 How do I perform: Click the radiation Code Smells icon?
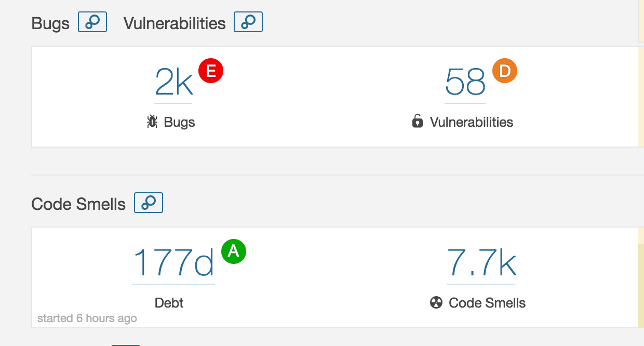(x=436, y=302)
